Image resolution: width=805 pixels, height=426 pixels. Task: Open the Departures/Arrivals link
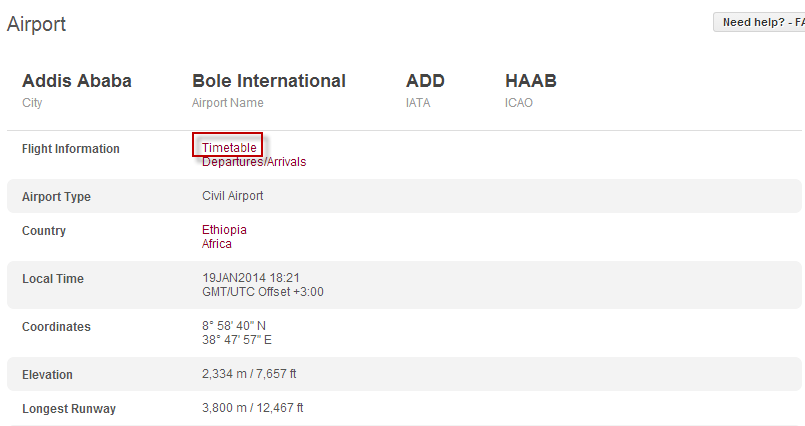(x=254, y=162)
